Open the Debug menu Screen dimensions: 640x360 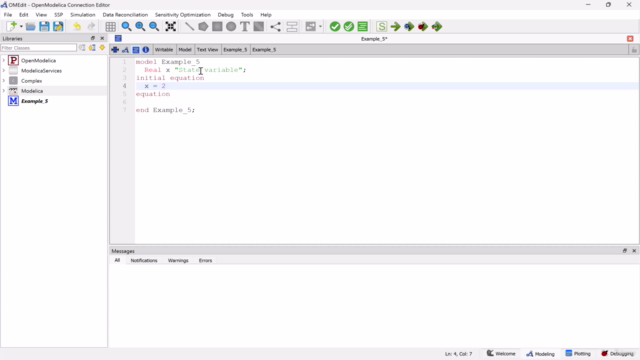pos(225,15)
